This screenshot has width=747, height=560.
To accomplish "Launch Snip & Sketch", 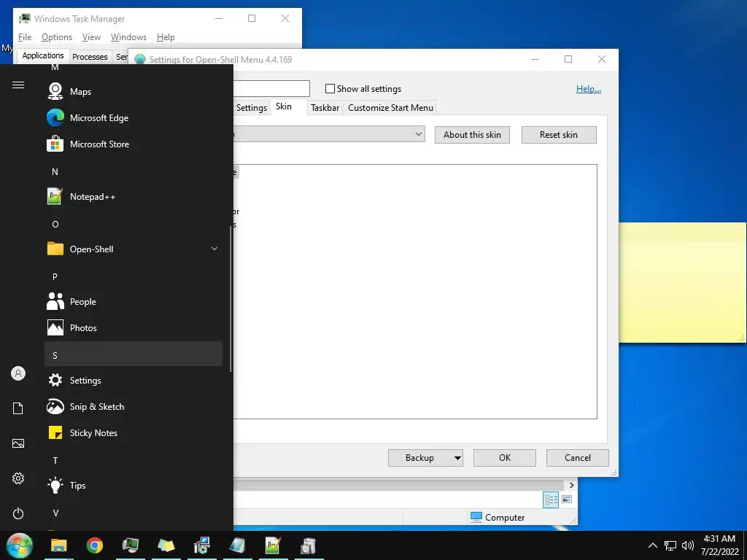I will pos(133,406).
